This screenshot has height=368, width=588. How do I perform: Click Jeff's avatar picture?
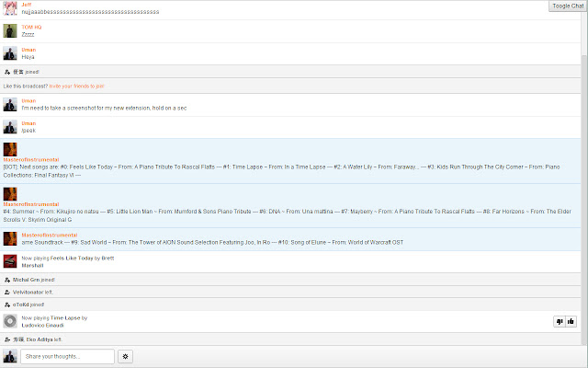coord(9,8)
